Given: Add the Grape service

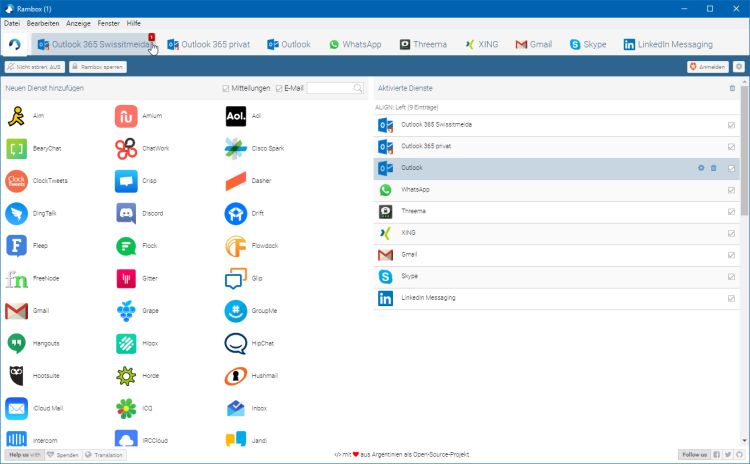Looking at the screenshot, I should pyautogui.click(x=137, y=311).
